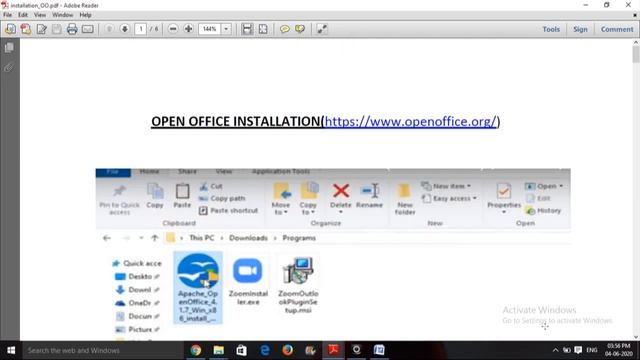Select the highlight text tool icon
The height and width of the screenshot is (360, 640).
click(x=300, y=29)
